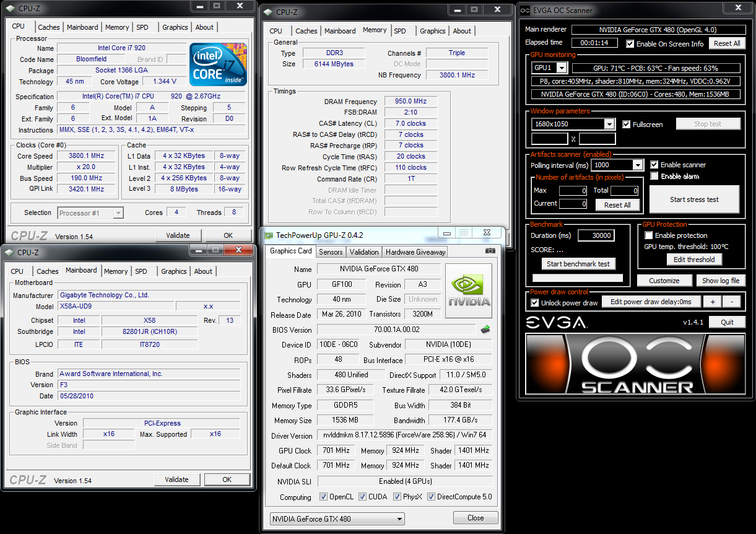Click the Start benchmark test button
Image resolution: width=756 pixels, height=534 pixels.
tap(578, 264)
